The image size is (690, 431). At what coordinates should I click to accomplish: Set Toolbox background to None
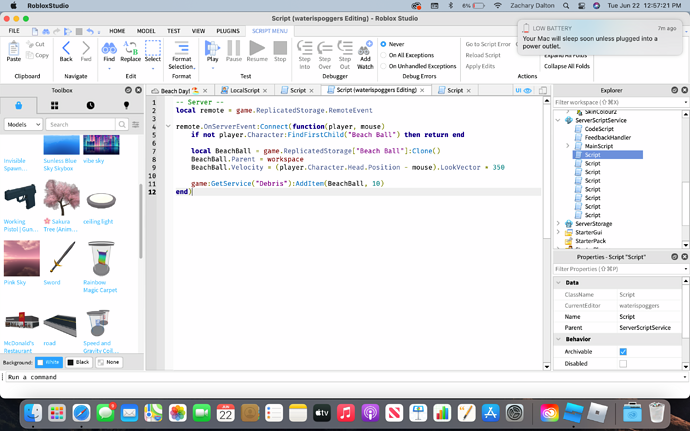(x=109, y=362)
